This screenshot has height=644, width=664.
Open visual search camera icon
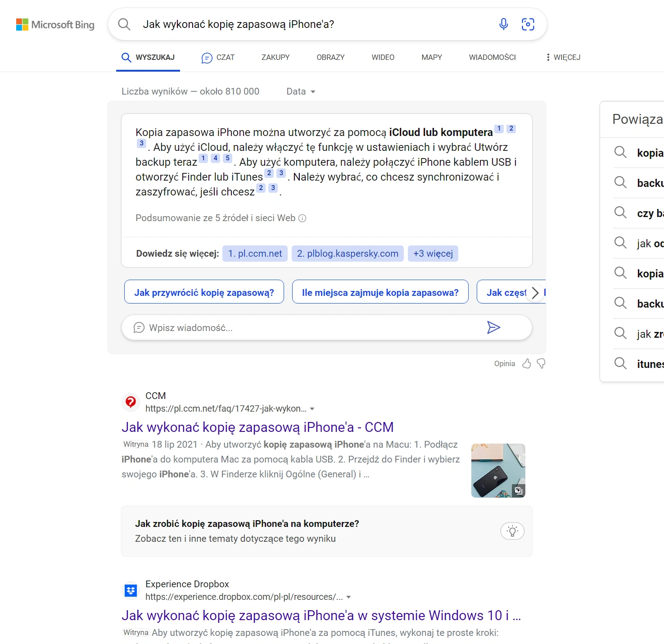(x=528, y=24)
